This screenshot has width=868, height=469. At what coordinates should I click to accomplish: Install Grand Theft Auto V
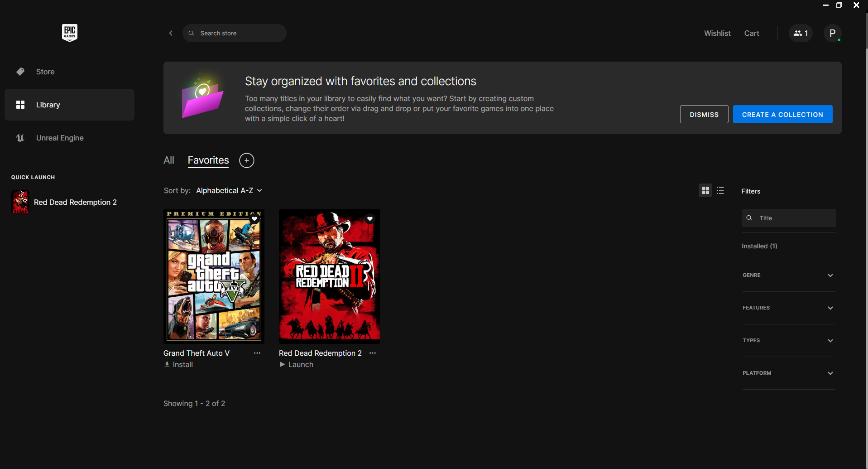pyautogui.click(x=178, y=365)
